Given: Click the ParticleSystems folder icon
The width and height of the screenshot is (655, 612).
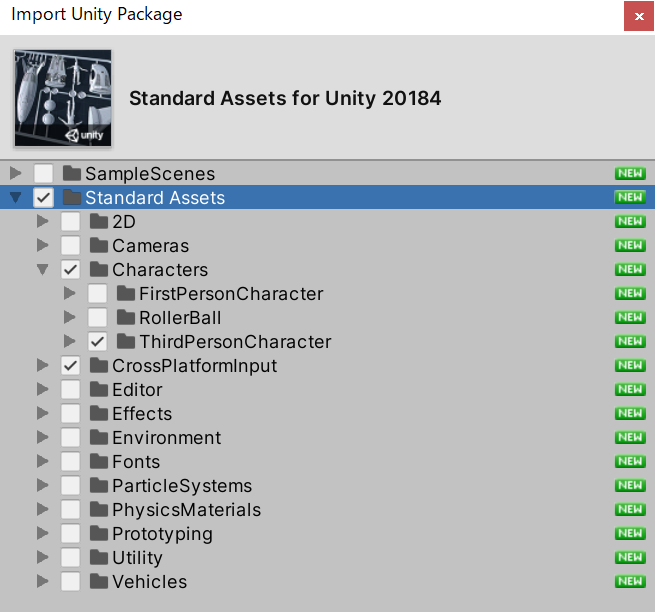Looking at the screenshot, I should pos(99,485).
